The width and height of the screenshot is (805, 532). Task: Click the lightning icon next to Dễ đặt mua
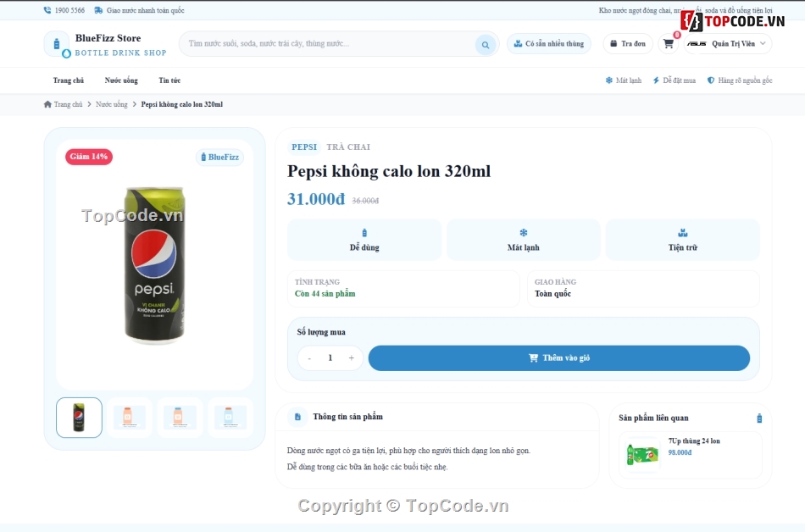tap(656, 80)
